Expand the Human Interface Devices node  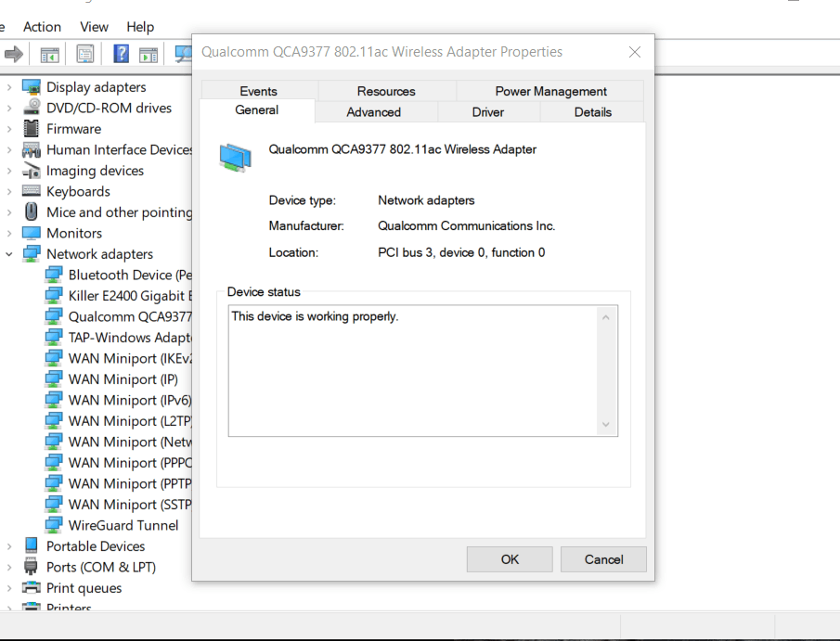[x=9, y=149]
